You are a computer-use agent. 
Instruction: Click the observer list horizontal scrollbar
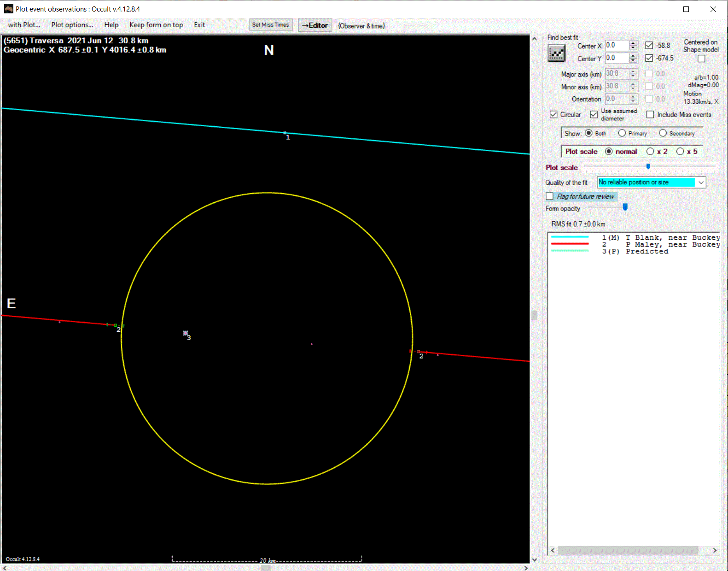click(628, 550)
